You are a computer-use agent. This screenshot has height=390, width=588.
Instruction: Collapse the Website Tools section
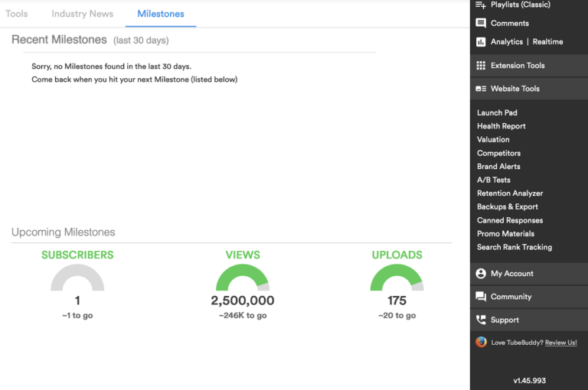529,89
